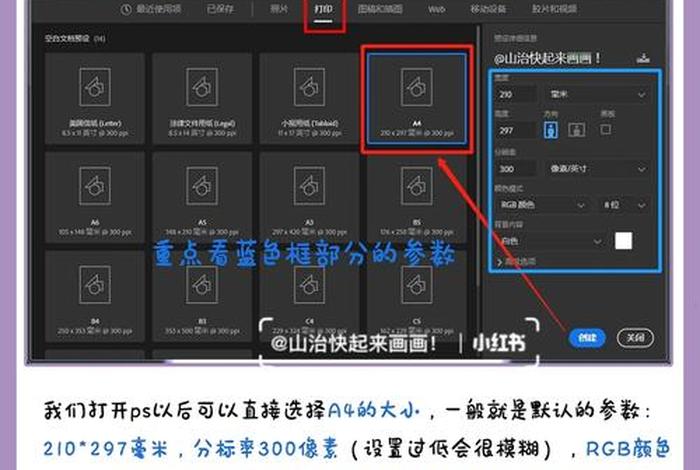700x470 pixels.
Task: Switch to the Web tab
Action: pos(436,9)
